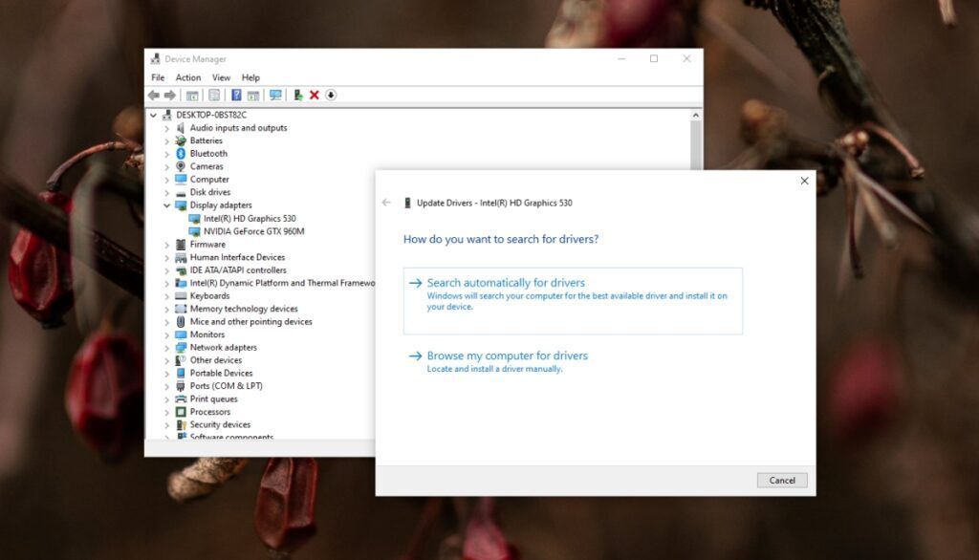Open the Action menu

188,77
